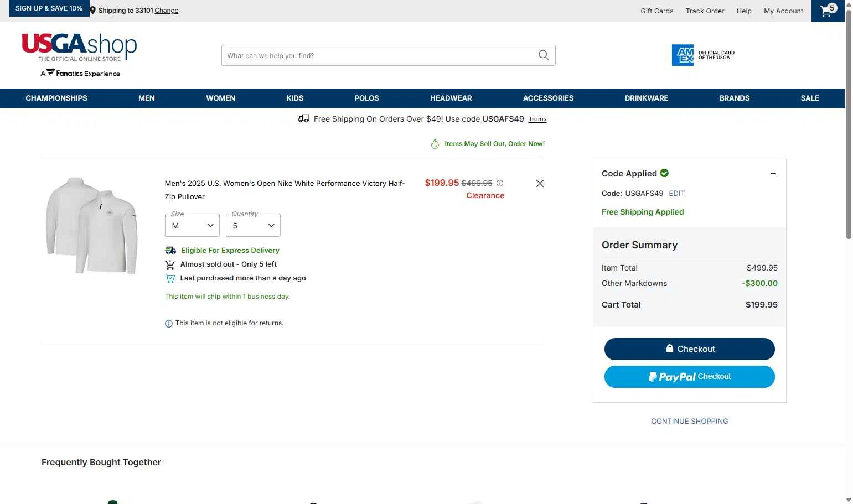
Task: Click the Checkout button
Action: [690, 349]
